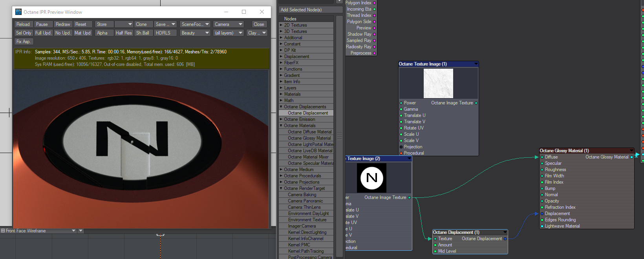Click the Store button
The width and height of the screenshot is (644, 259).
point(104,24)
